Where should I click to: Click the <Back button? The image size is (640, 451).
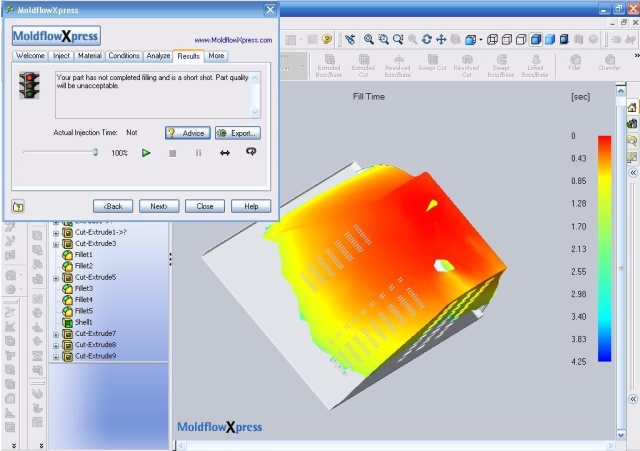113,206
